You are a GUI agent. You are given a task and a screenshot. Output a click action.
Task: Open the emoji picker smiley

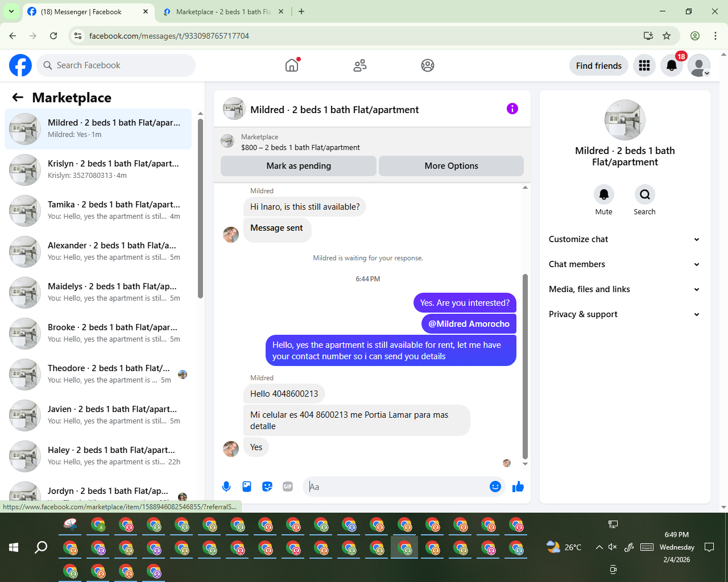[x=495, y=487]
